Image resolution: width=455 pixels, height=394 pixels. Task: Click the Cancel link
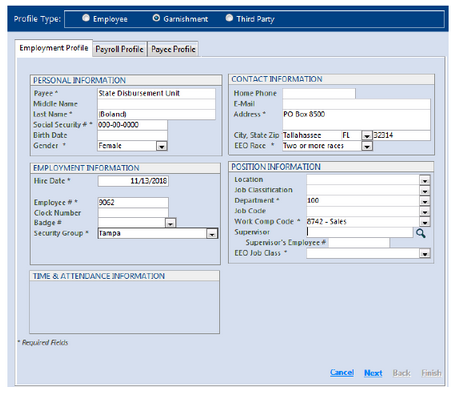click(x=342, y=372)
